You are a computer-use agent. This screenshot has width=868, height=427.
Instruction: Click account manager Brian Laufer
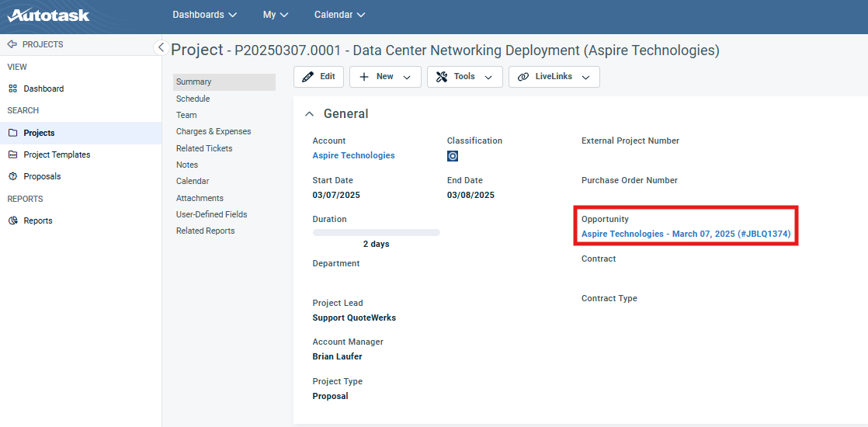[x=338, y=356]
